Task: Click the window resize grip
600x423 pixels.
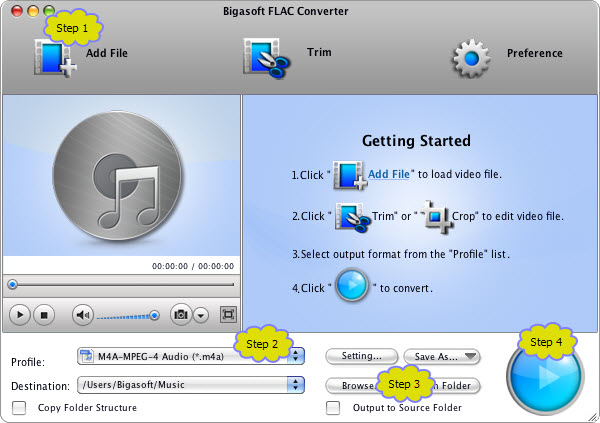Action: coord(593,417)
